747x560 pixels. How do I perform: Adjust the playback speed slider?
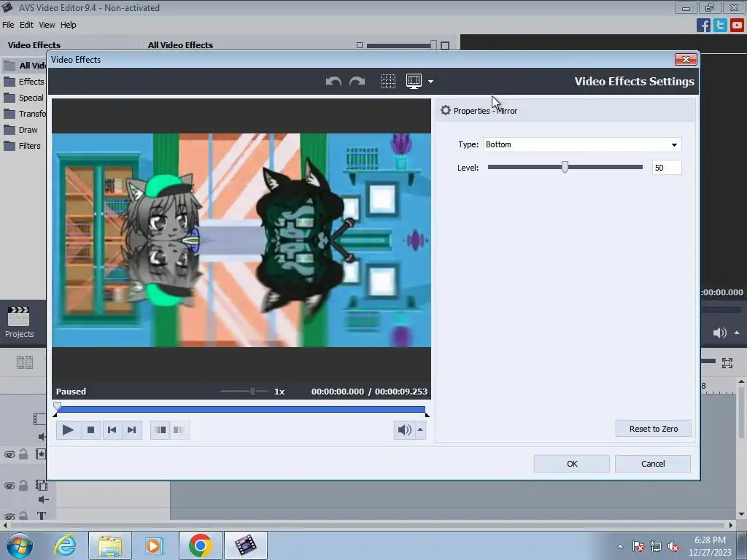[252, 392]
